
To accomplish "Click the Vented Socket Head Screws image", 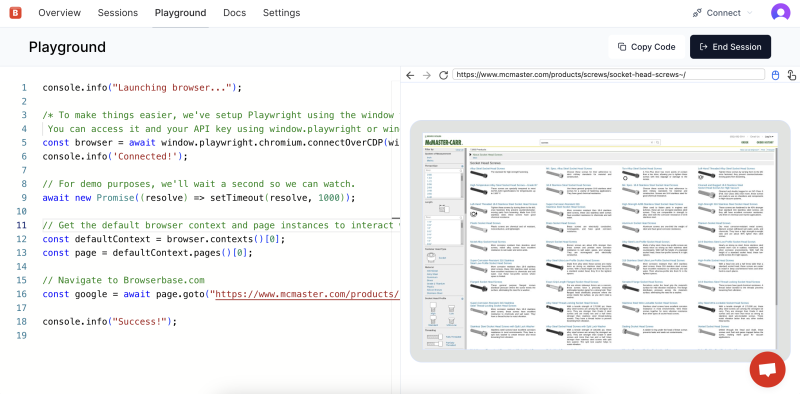I will pos(708,333).
